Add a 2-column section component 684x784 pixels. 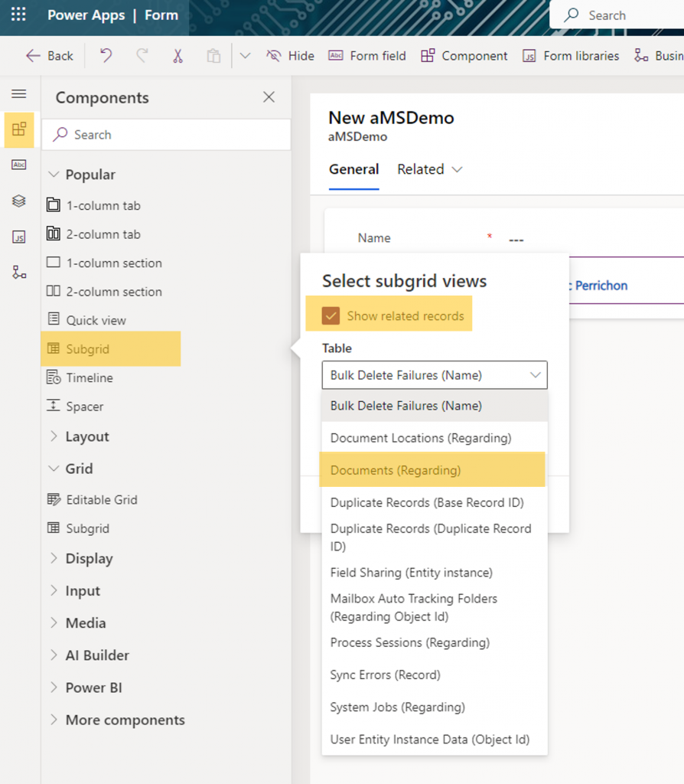point(104,292)
